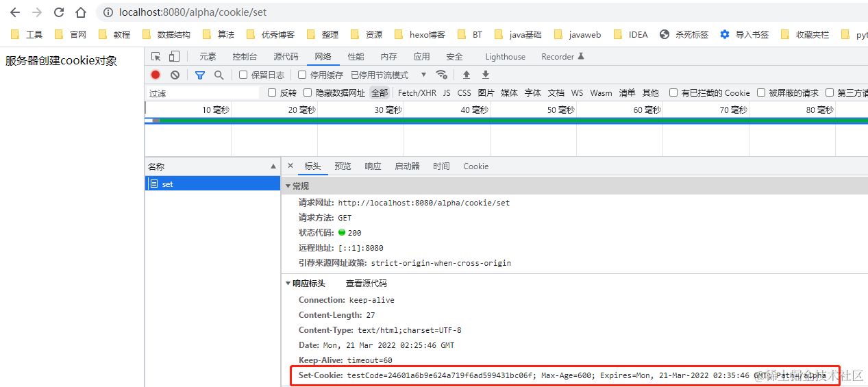Image resolution: width=868 pixels, height=387 pixels.
Task: Open the 时间 request tab
Action: click(441, 166)
